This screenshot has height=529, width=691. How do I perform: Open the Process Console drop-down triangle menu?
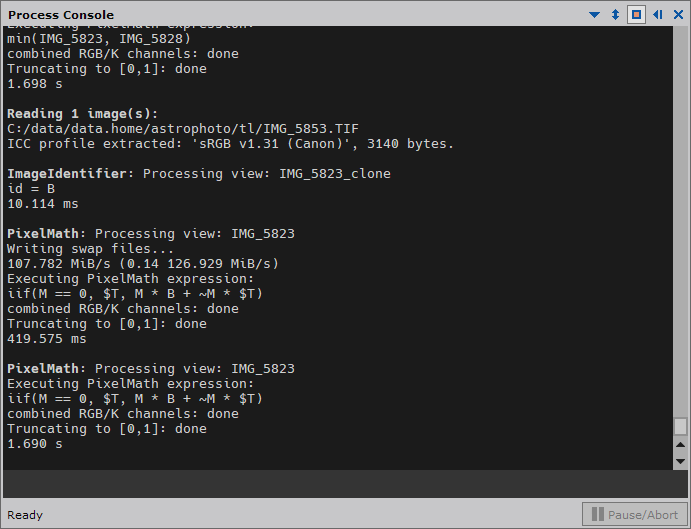[594, 15]
